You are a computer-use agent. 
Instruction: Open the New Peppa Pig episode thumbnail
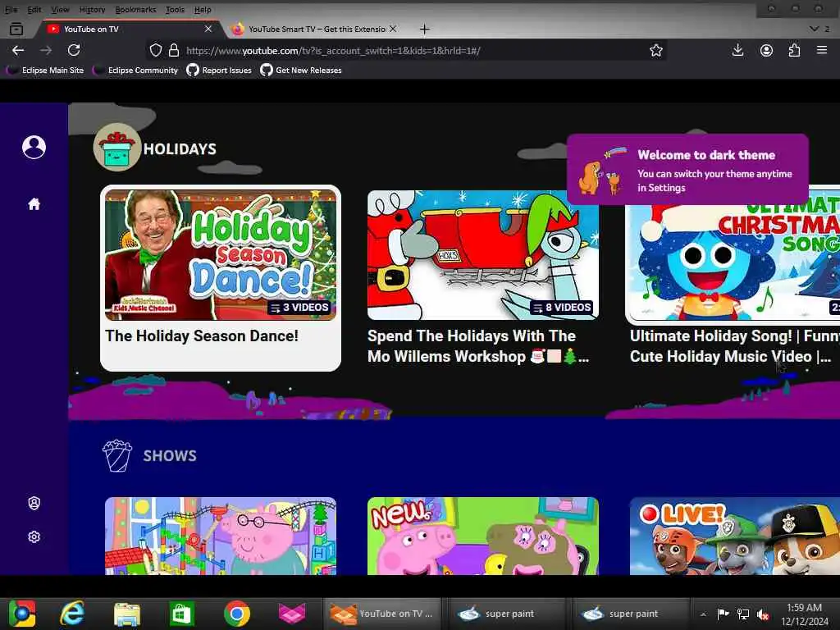click(482, 536)
